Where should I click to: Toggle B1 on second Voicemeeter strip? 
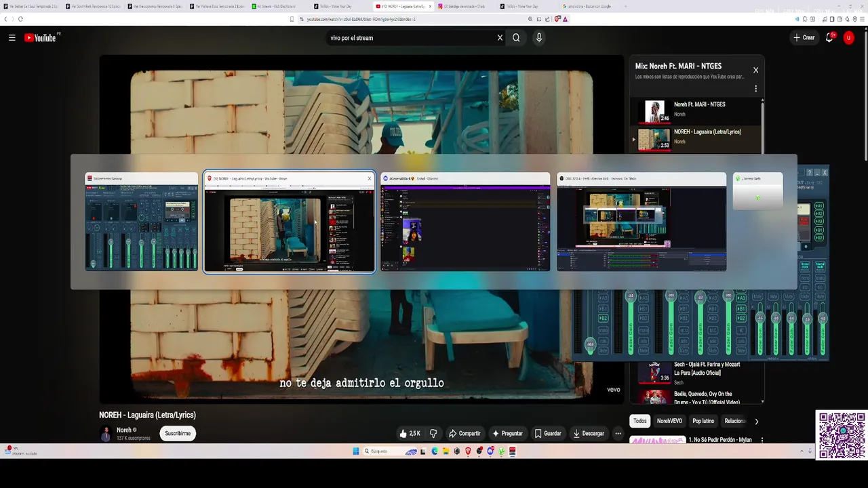[x=644, y=308]
